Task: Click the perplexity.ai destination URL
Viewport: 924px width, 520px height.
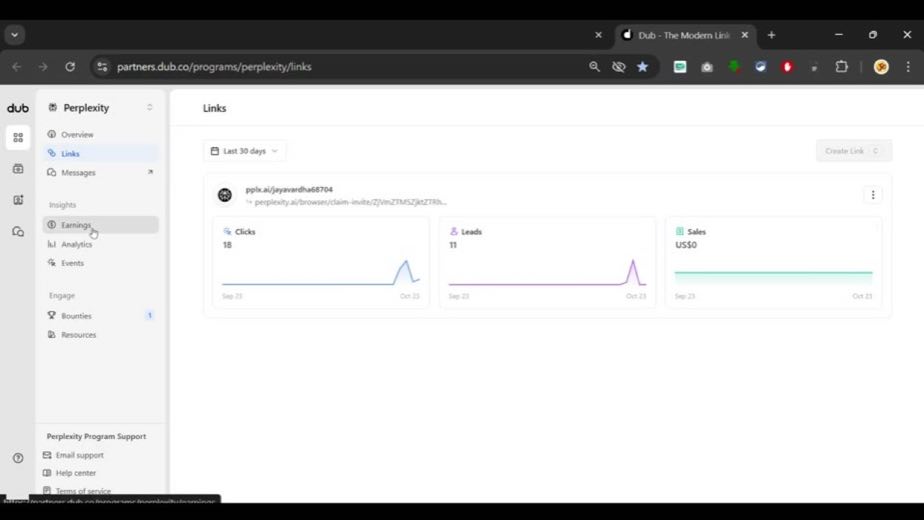Action: click(x=350, y=202)
